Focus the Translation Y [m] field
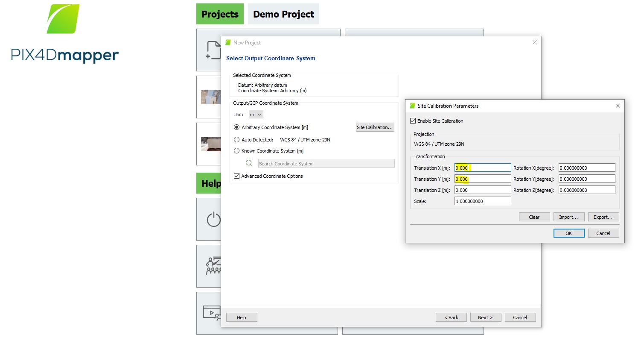The height and width of the screenshot is (350, 644). [x=483, y=179]
